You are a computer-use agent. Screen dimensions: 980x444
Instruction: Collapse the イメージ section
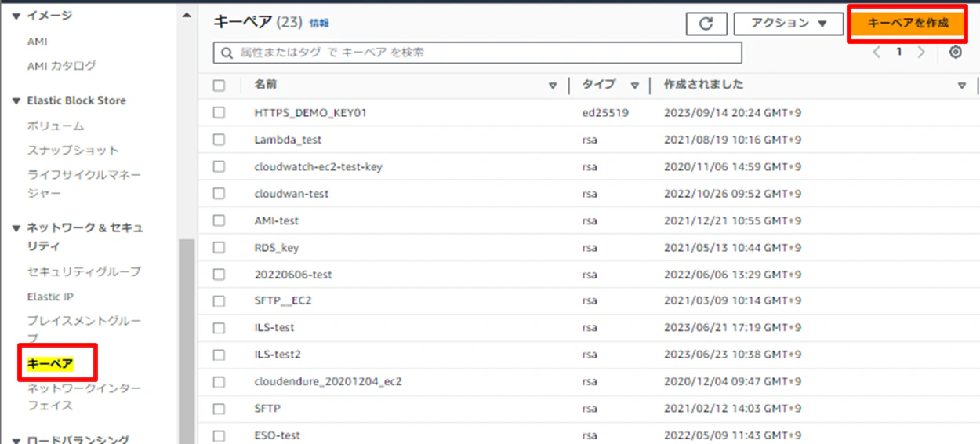[x=16, y=16]
